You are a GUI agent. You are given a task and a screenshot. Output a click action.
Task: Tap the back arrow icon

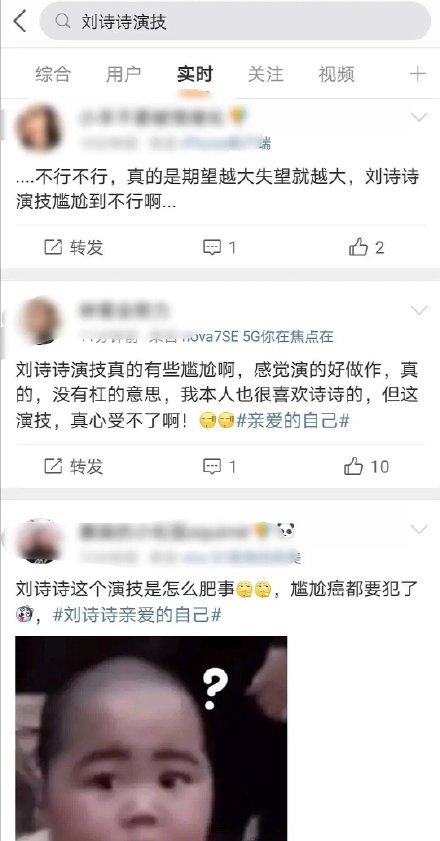pos(20,21)
